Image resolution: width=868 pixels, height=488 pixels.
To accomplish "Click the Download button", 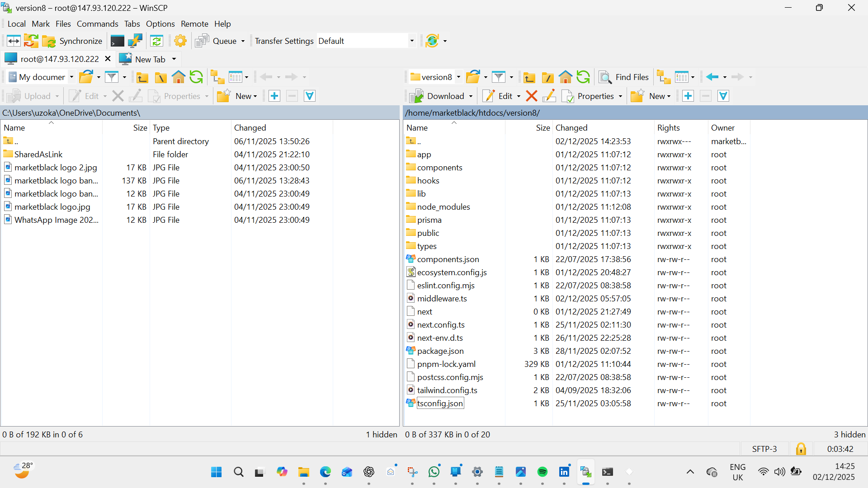I will (x=438, y=96).
